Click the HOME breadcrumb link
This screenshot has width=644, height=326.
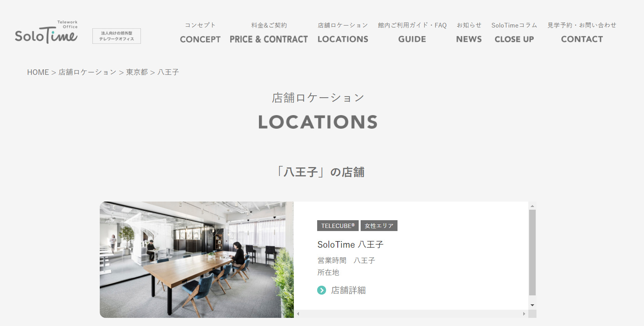click(38, 72)
